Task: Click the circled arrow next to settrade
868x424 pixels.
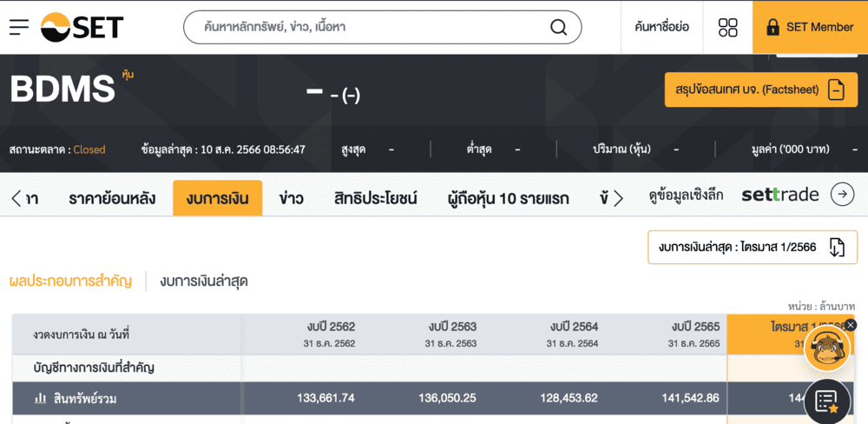Action: pos(842,195)
